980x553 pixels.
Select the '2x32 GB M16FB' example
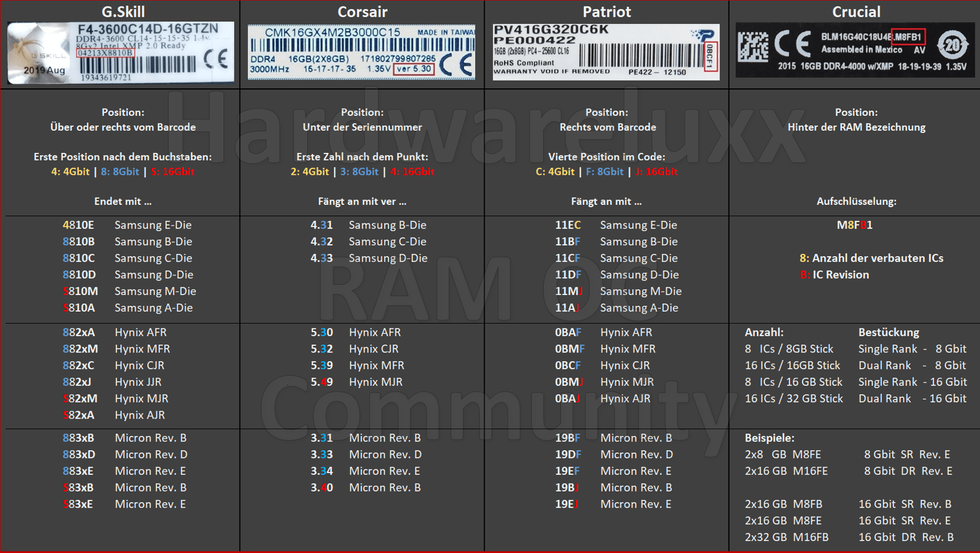coord(786,537)
